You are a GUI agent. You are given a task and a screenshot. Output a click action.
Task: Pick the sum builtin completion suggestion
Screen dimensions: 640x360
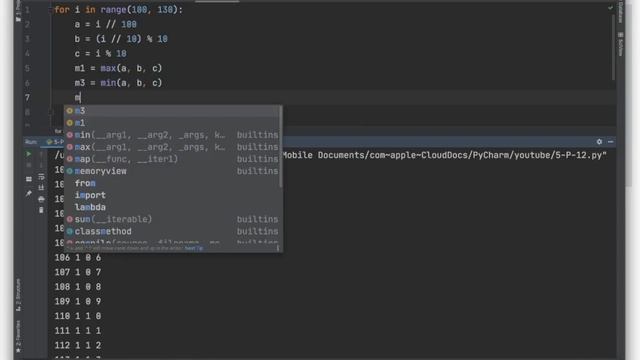point(173,219)
